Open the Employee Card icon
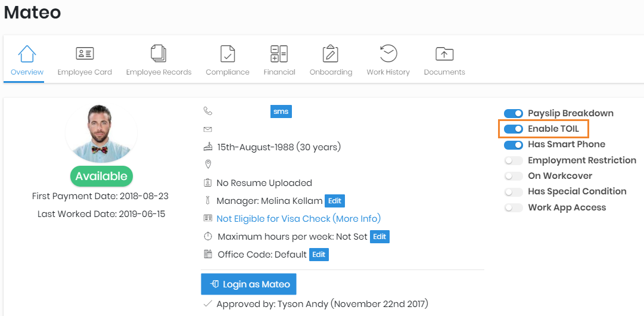Viewport: 644px width, 316px height. [85, 54]
